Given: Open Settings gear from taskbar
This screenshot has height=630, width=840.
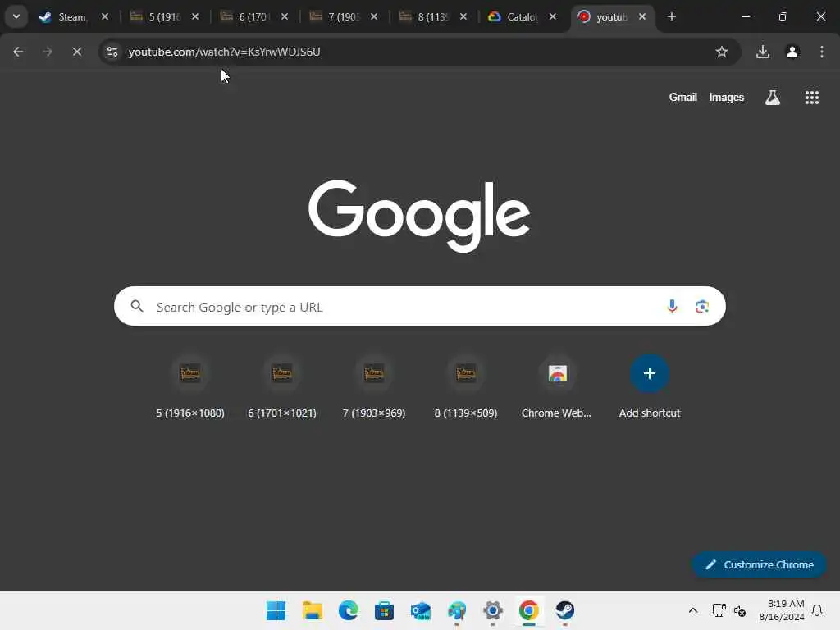Looking at the screenshot, I should pyautogui.click(x=492, y=610).
